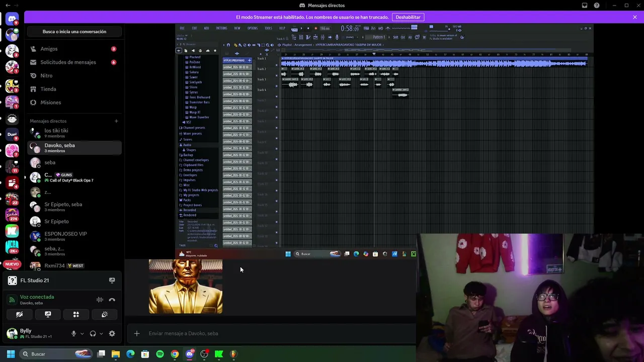Open the soundboard in voice panel
Screen dimensions: 644x362
pyautogui.click(x=105, y=314)
